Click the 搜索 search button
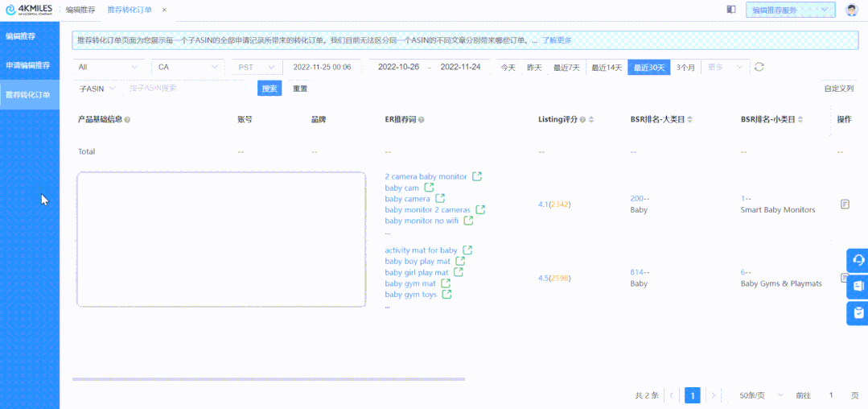Image resolution: width=868 pixels, height=409 pixels. (269, 89)
